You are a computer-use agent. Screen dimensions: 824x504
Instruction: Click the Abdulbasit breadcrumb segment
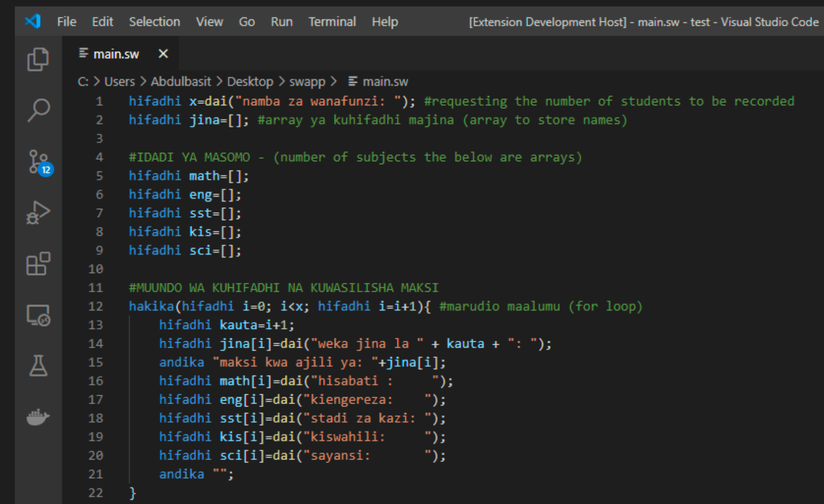pos(181,82)
